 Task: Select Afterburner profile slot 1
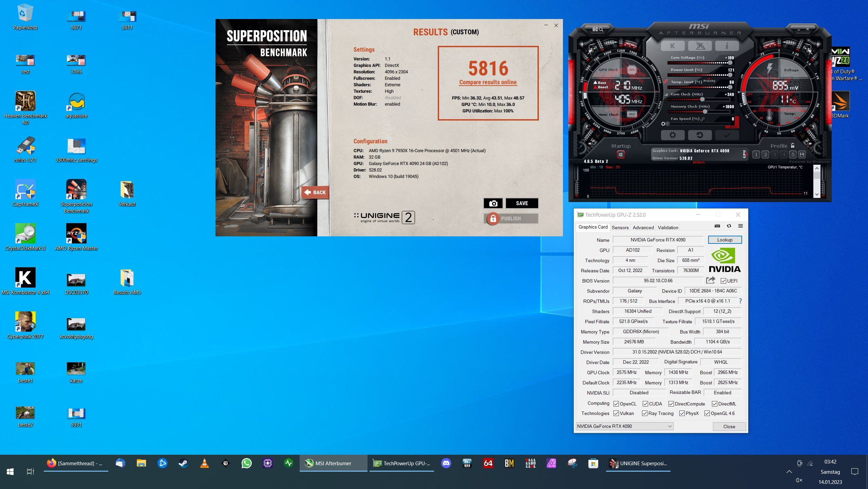[x=756, y=155]
